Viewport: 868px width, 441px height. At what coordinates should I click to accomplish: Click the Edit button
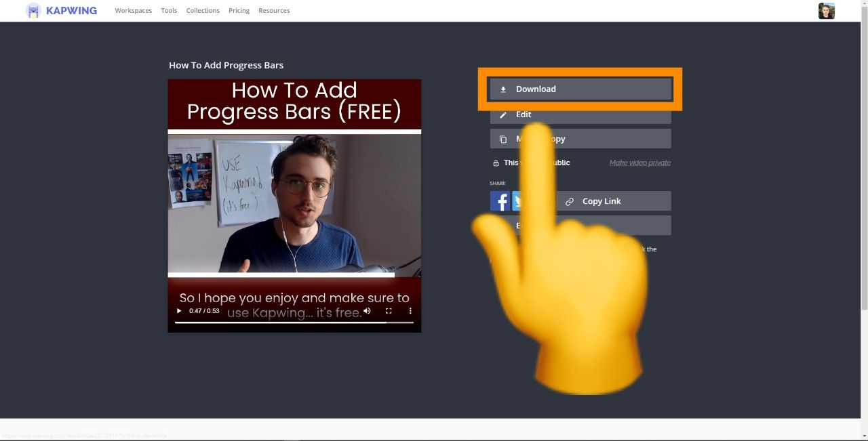point(580,114)
